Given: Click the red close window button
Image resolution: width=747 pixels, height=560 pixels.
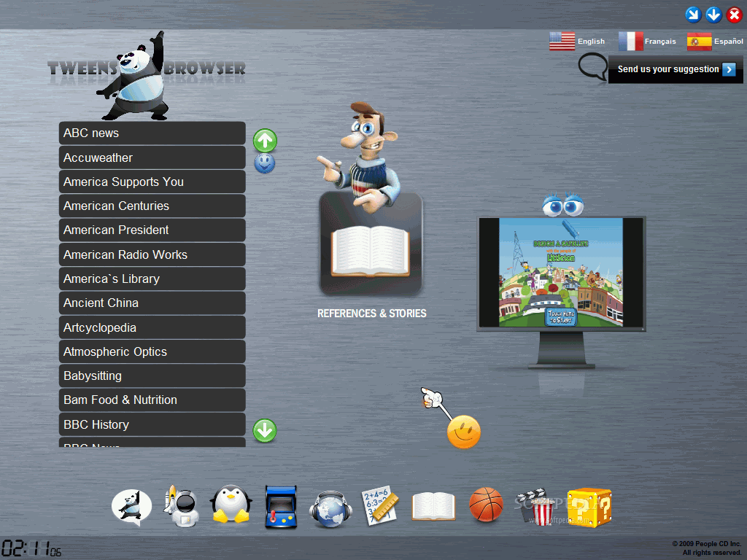Looking at the screenshot, I should point(734,15).
